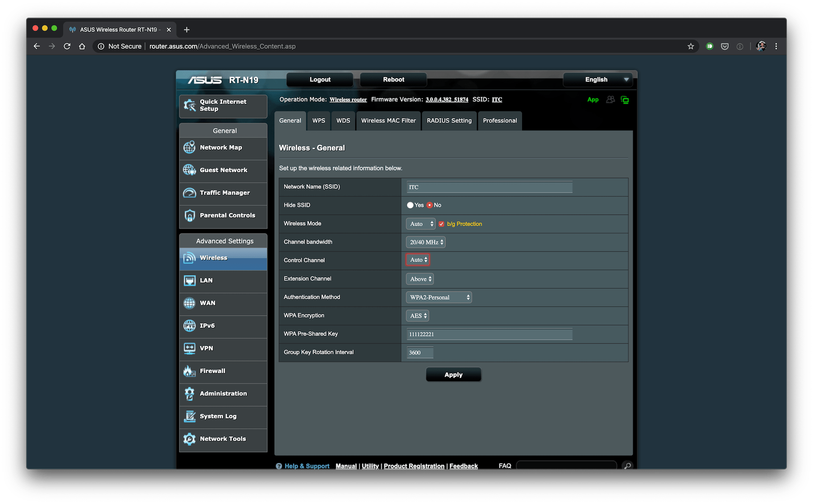Open Quick Internet Setup wizard icon
Viewport: 813px width, 504px height.
click(x=189, y=105)
